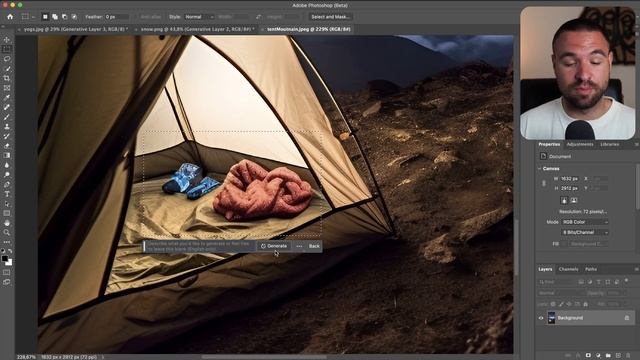The image size is (640, 360).
Task: Choose New selection mode in options bar
Action: tap(45, 17)
